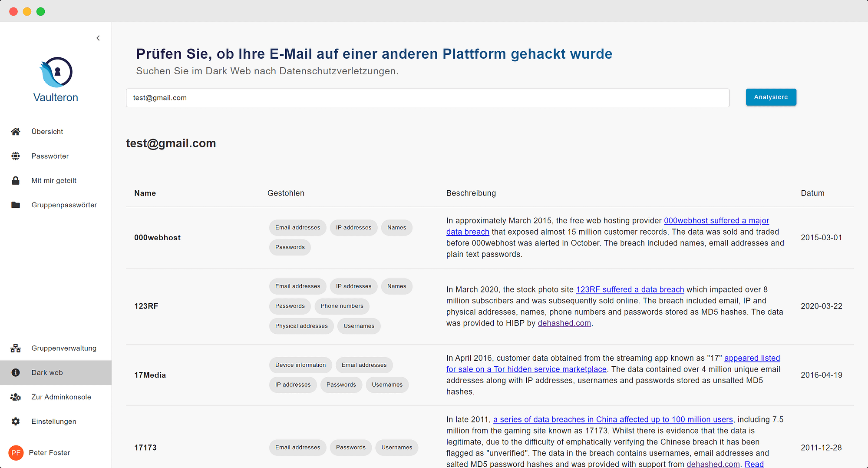The image size is (868, 468).
Task: Open the series of data breaches in China link
Action: point(613,419)
